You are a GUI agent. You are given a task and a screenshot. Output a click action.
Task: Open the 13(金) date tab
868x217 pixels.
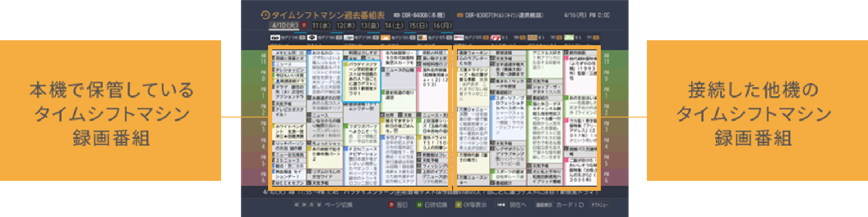(370, 25)
